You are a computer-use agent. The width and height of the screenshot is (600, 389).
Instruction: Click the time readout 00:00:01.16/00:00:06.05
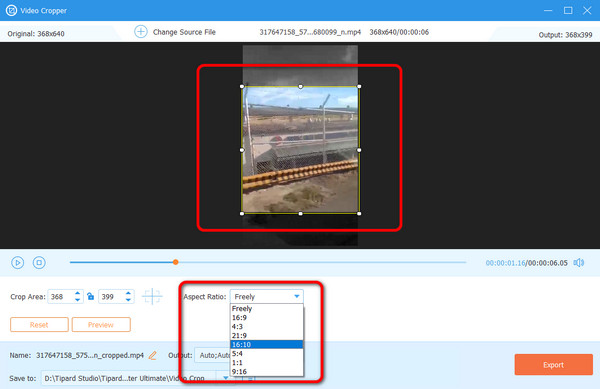pyautogui.click(x=527, y=263)
